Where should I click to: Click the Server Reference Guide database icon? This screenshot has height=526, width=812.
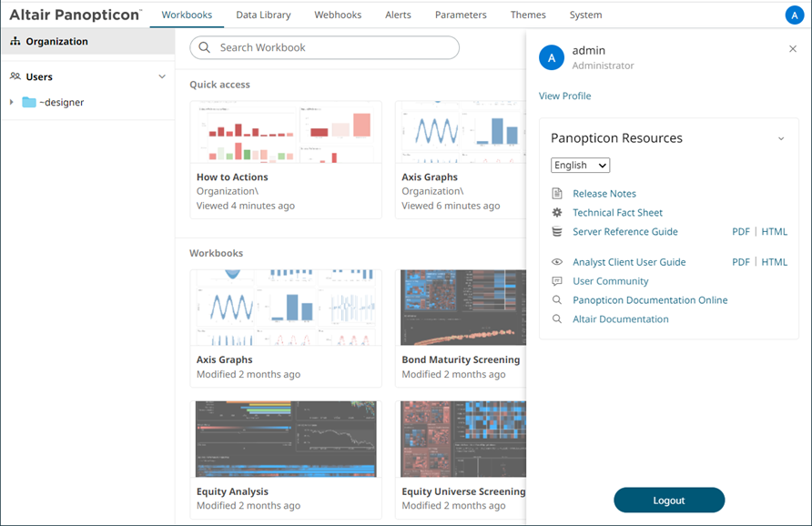click(557, 231)
